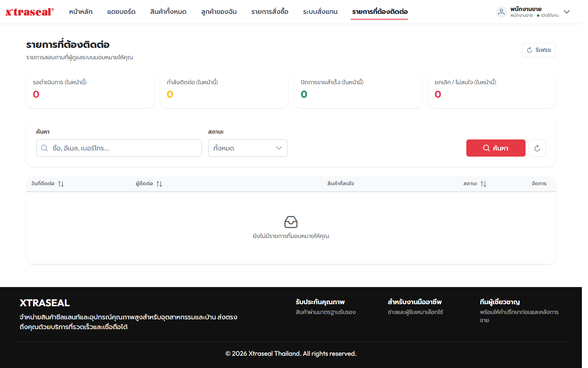Click the empty inbox icon
This screenshot has width=588, height=368.
pyautogui.click(x=291, y=222)
